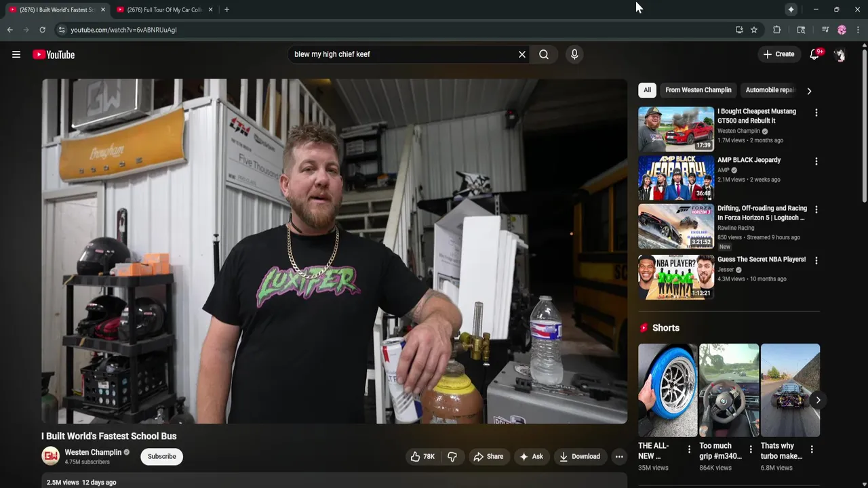Reload the current page
This screenshot has height=488, width=868.
click(42, 30)
